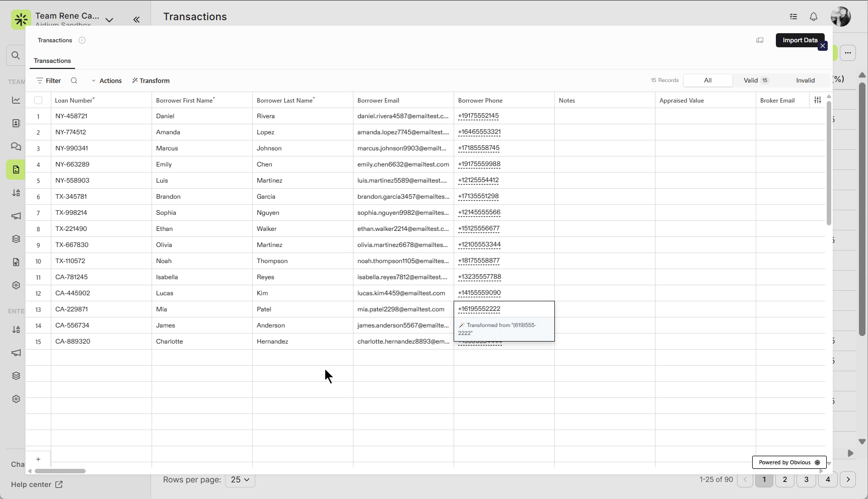This screenshot has height=499, width=868.
Task: Show only Invalid records
Action: pos(805,80)
